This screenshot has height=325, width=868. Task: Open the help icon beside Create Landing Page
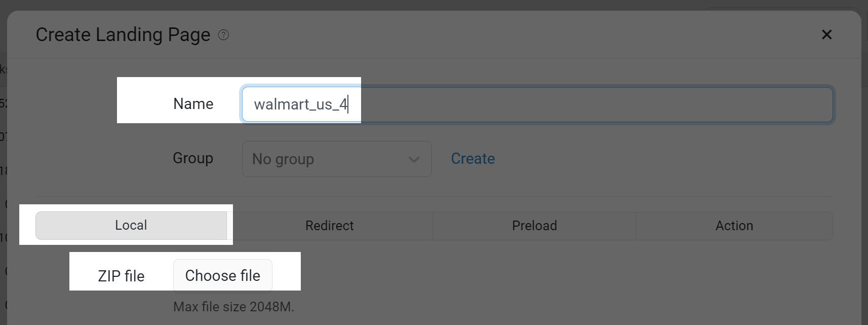[x=223, y=35]
